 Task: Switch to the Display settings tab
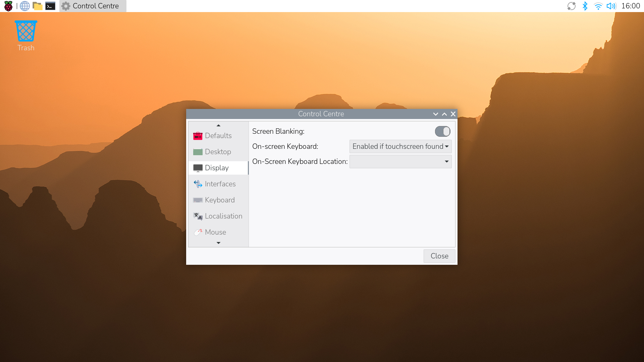tap(217, 168)
